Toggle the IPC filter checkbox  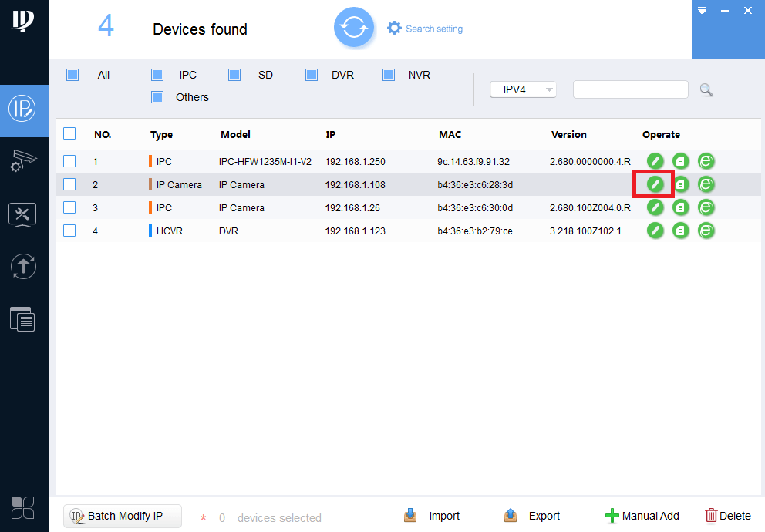pyautogui.click(x=157, y=75)
